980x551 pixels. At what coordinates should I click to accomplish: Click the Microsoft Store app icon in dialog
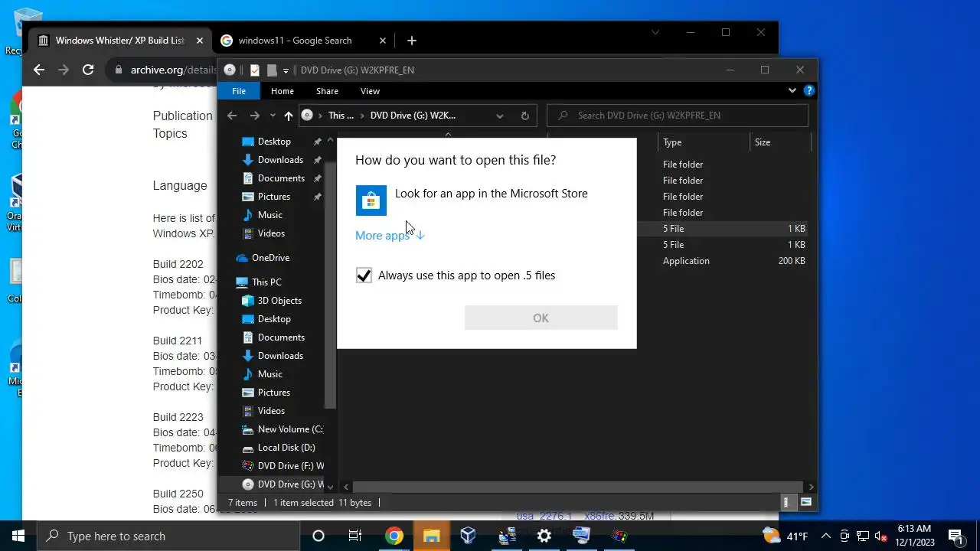(x=371, y=201)
